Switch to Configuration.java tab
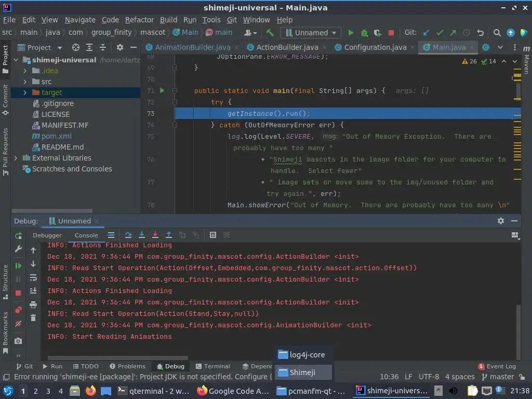The width and height of the screenshot is (532, 399). click(x=375, y=47)
